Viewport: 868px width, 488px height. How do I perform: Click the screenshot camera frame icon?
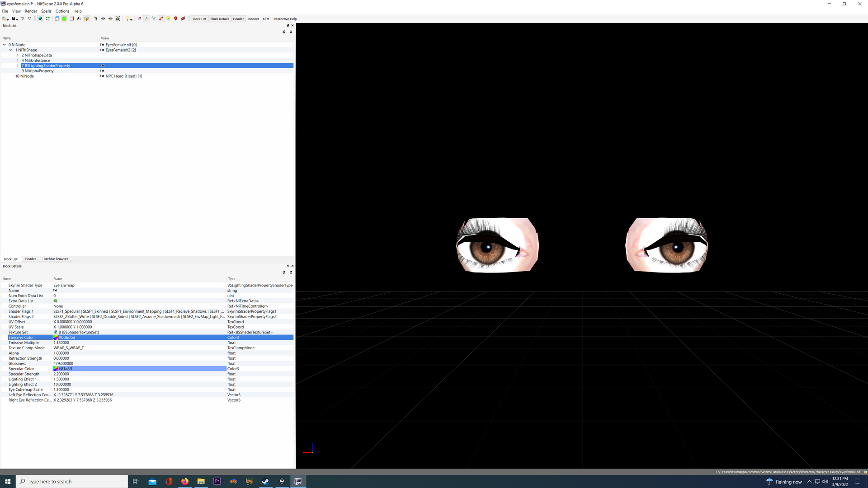pos(118,19)
